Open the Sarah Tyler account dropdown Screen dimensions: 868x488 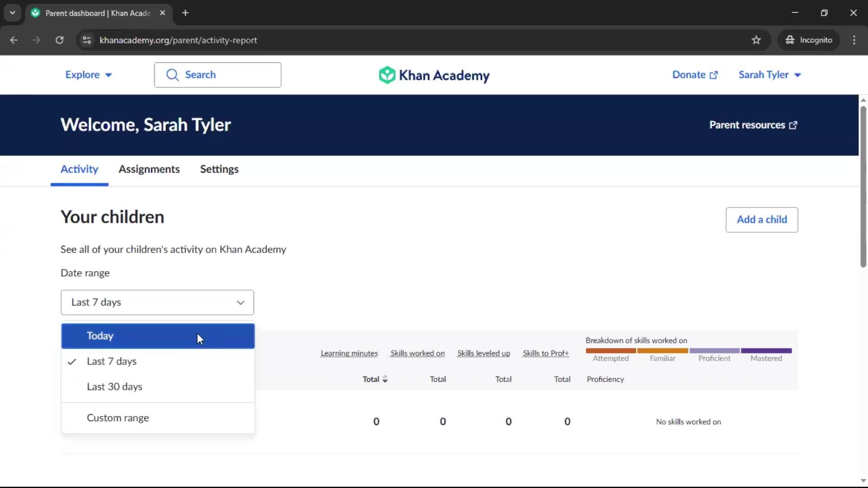pos(770,75)
